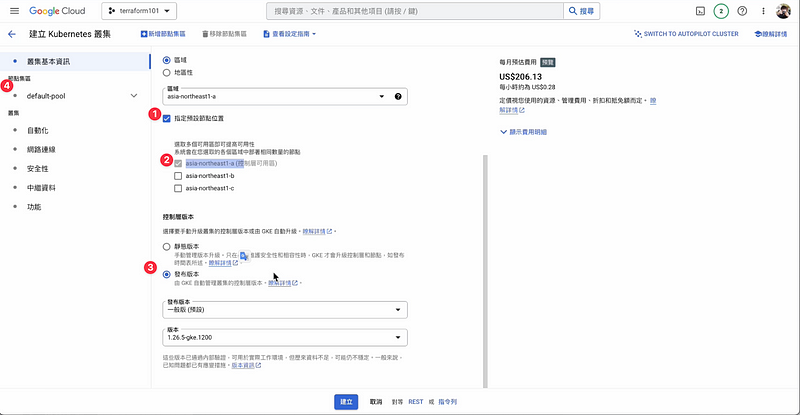This screenshot has height=415, width=800.
Task: Click SWITCH TO AUTOPILOT CLUSTER
Action: (686, 34)
